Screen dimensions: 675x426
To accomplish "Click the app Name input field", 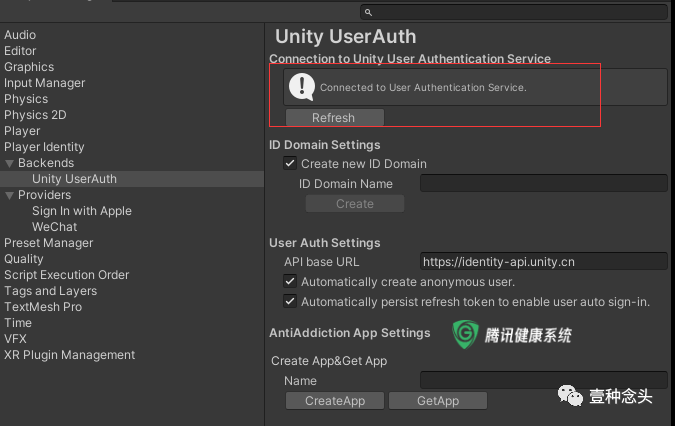I will [x=544, y=380].
